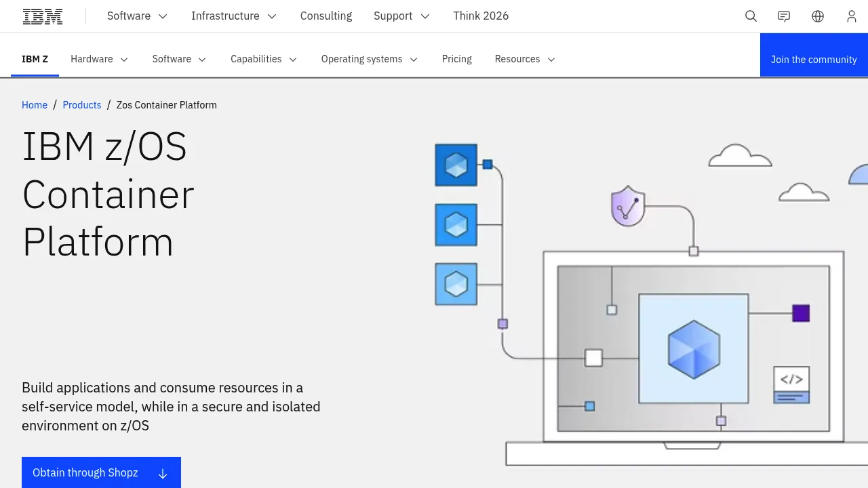Click the Zos Container Platform breadcrumb text
The height and width of the screenshot is (488, 868).
[167, 105]
